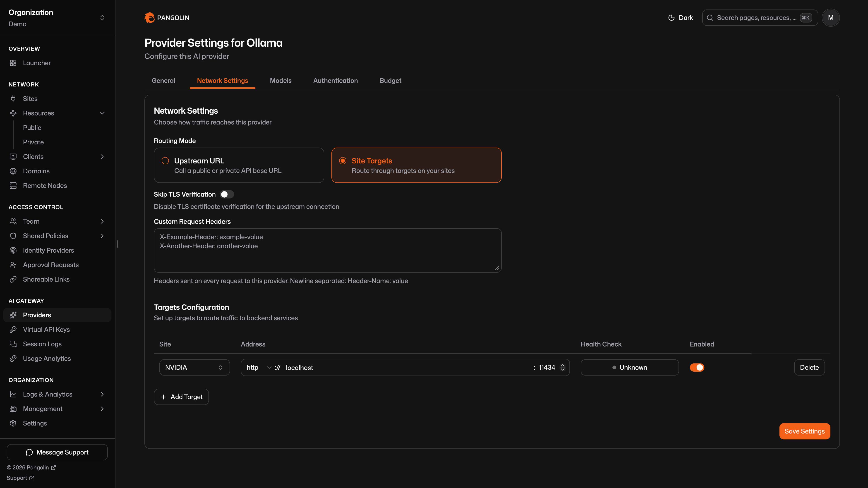
Task: Click the Clients monitor icon
Action: pos(13,157)
